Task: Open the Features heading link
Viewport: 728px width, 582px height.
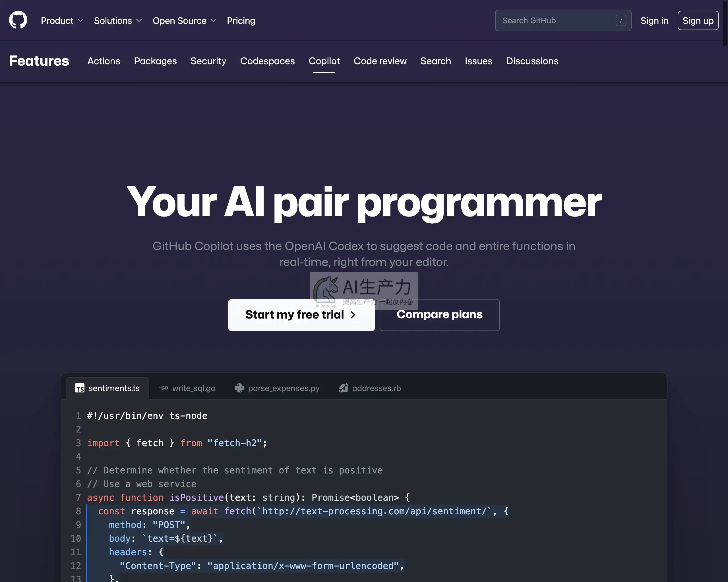Action: [39, 61]
